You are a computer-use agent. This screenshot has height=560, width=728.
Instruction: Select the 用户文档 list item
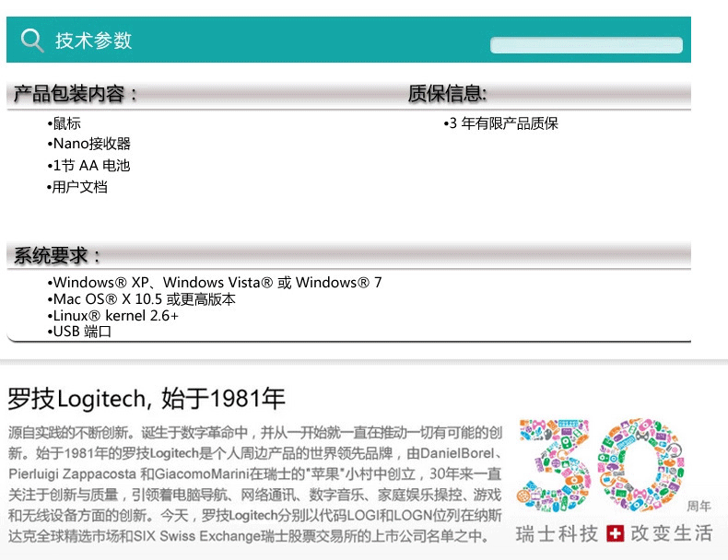(77, 187)
